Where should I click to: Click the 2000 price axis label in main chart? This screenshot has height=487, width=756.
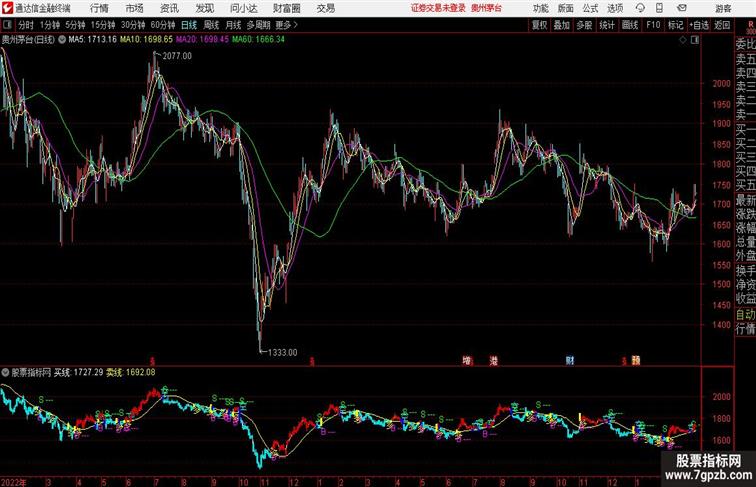[x=721, y=83]
